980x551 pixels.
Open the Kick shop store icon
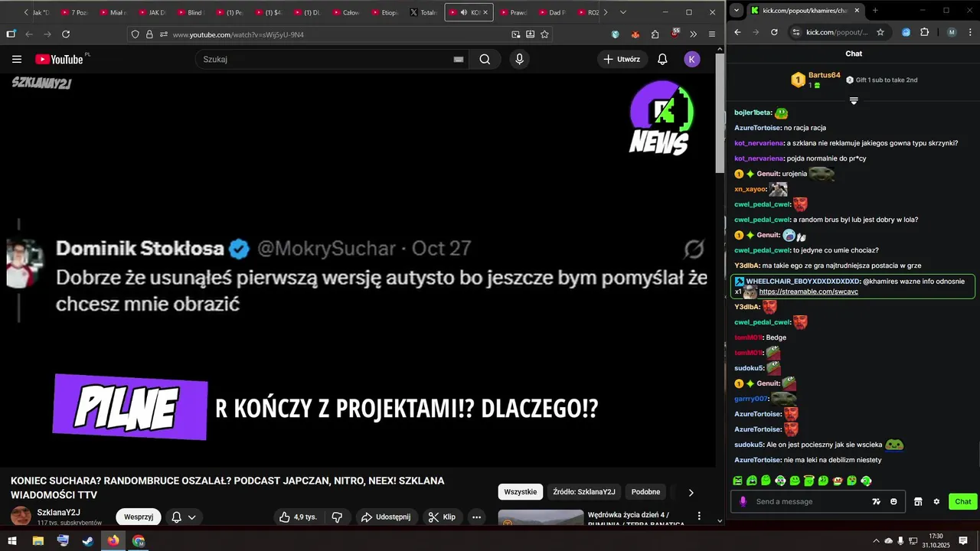pos(918,501)
